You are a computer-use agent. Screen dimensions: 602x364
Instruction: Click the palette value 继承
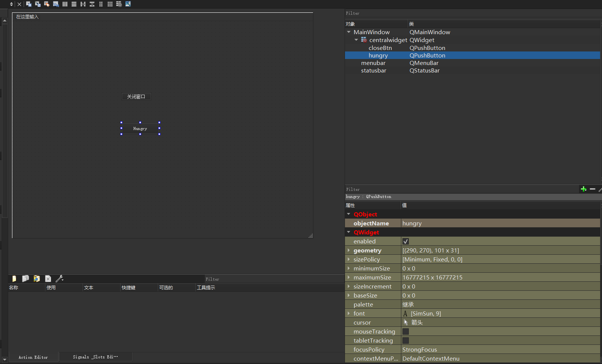point(501,304)
